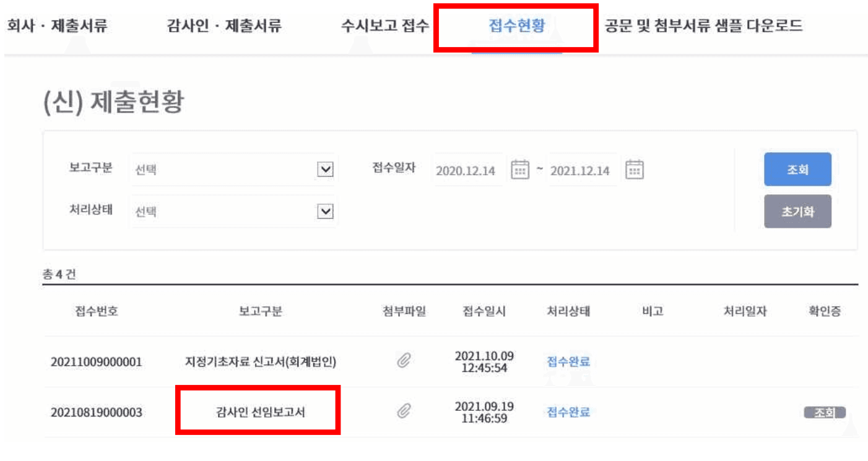
Task: Click 접수완료 link for 20211009000001
Action: [568, 362]
